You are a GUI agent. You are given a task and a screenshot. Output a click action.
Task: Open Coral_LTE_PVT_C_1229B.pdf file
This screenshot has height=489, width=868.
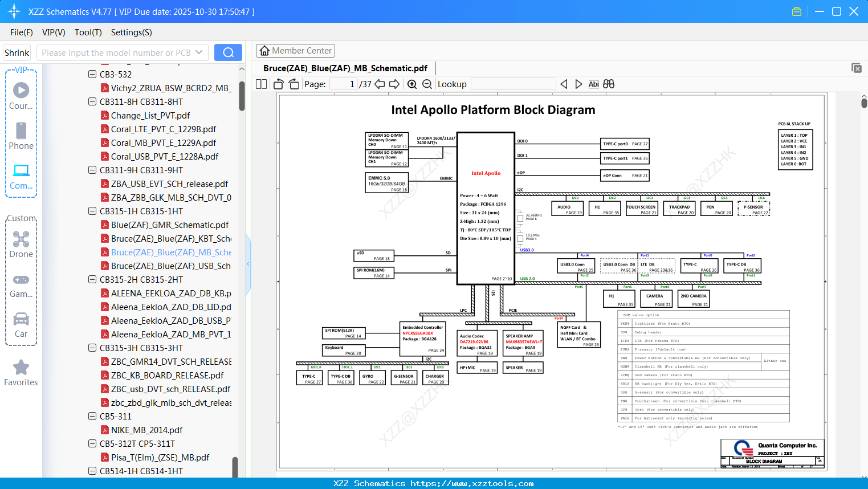164,129
